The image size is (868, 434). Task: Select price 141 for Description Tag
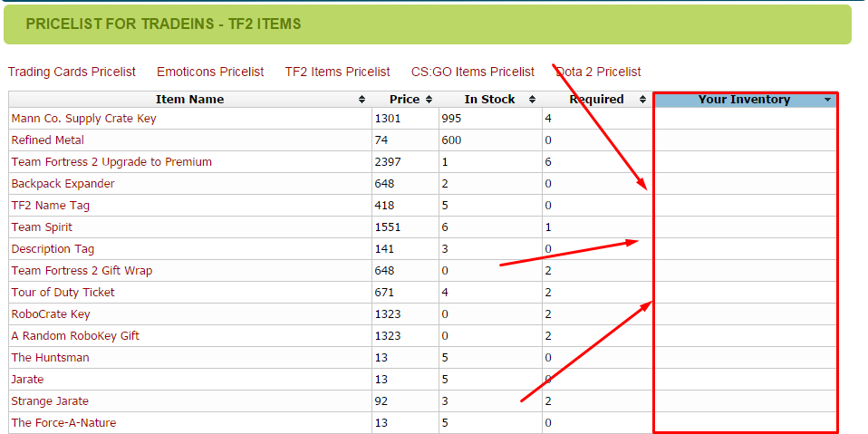coord(384,249)
